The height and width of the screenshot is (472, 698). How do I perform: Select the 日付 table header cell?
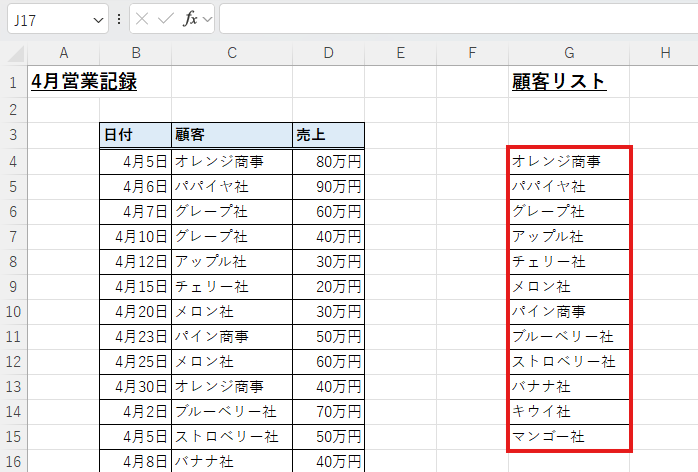(135, 135)
